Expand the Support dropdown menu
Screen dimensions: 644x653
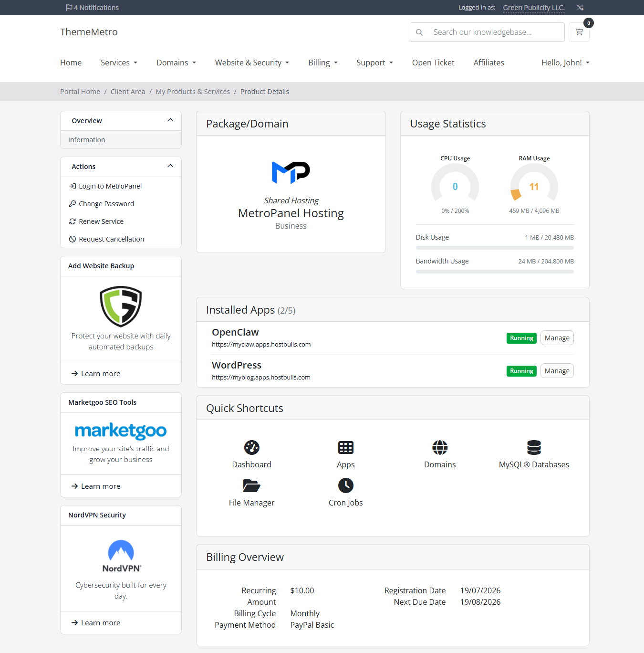tap(374, 63)
